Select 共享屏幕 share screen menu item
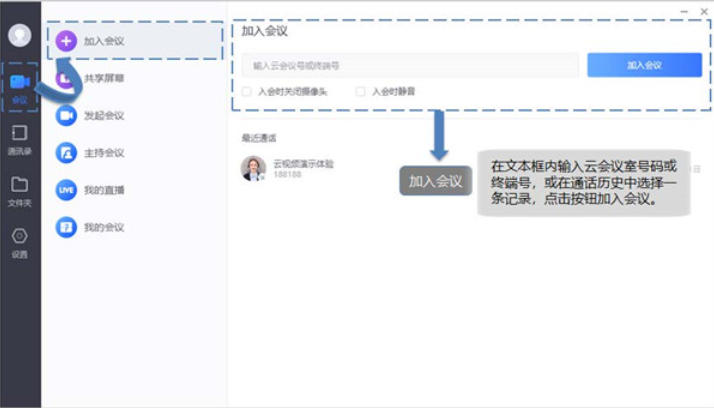Screen dimensions: 714x408 click(104, 78)
